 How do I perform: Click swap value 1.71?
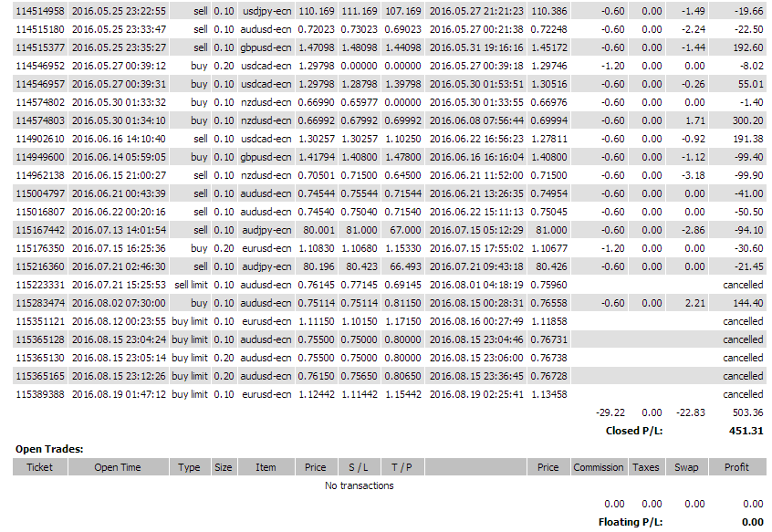pos(694,120)
